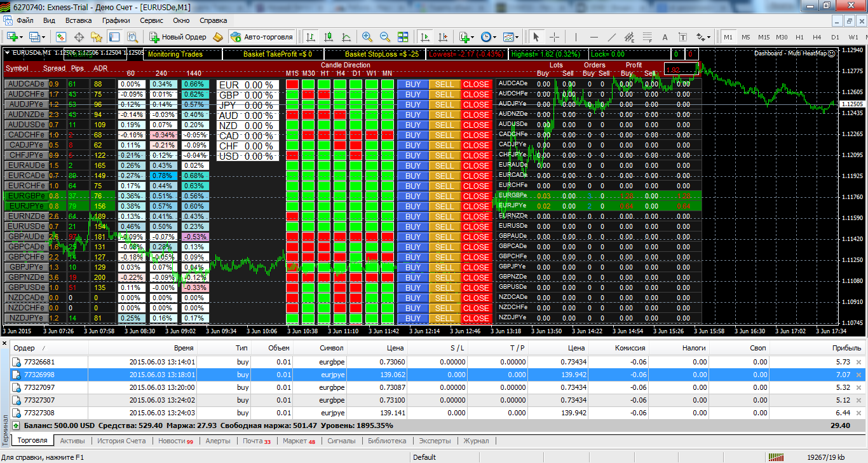Select the text label tool
The height and width of the screenshot is (463, 868).
(x=665, y=37)
